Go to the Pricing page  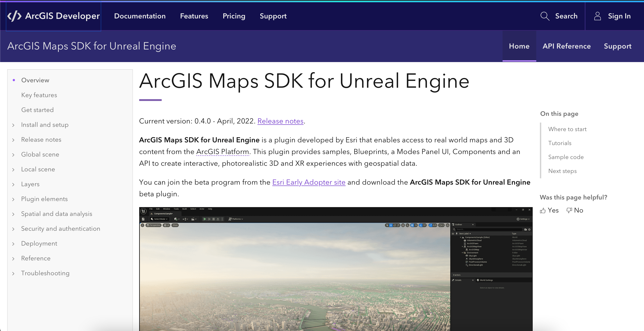234,16
